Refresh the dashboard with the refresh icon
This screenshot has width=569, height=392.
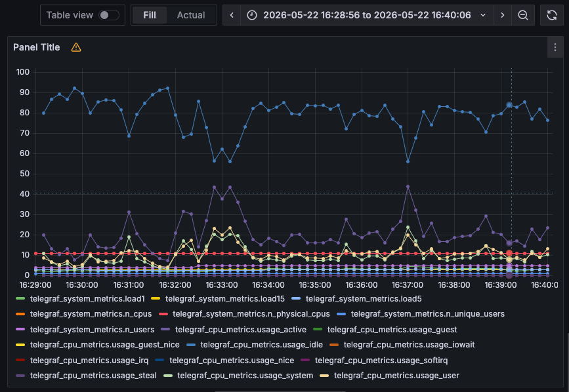point(551,15)
